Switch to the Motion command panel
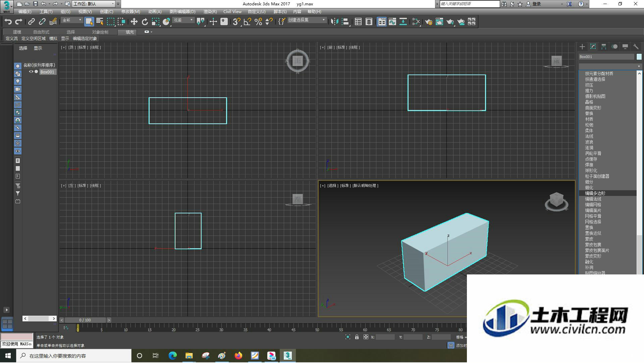Screen dimensions: 644x363 click(x=614, y=47)
